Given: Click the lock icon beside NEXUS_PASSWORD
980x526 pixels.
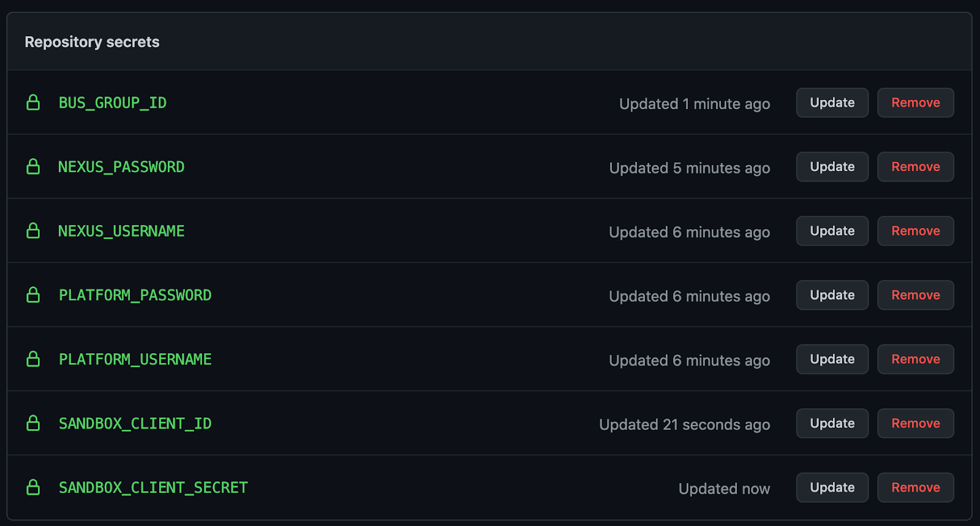Looking at the screenshot, I should point(33,167).
